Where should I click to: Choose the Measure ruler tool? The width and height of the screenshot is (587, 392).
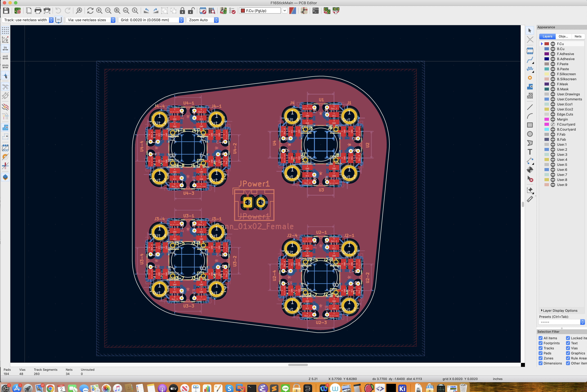point(530,199)
